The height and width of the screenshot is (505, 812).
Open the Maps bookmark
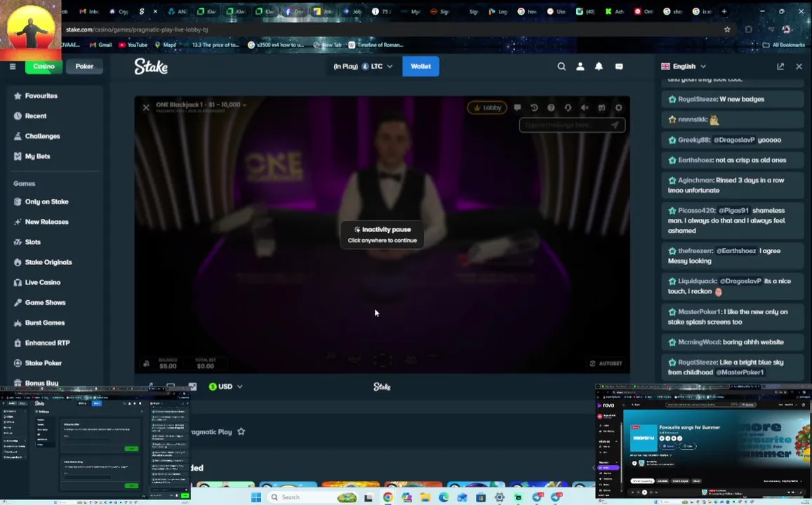[165, 45]
